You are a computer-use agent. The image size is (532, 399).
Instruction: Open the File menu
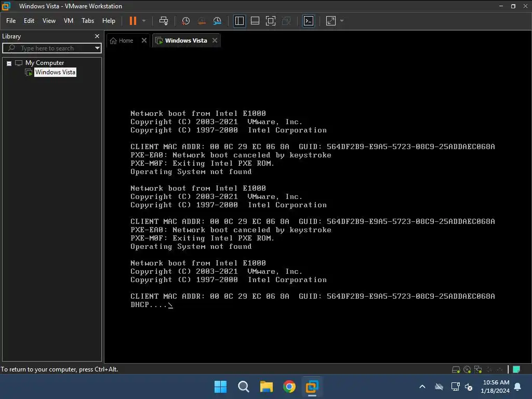click(11, 21)
